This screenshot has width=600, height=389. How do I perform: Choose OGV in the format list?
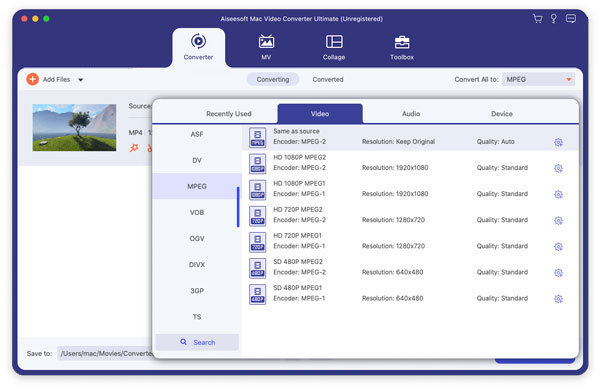click(x=197, y=238)
